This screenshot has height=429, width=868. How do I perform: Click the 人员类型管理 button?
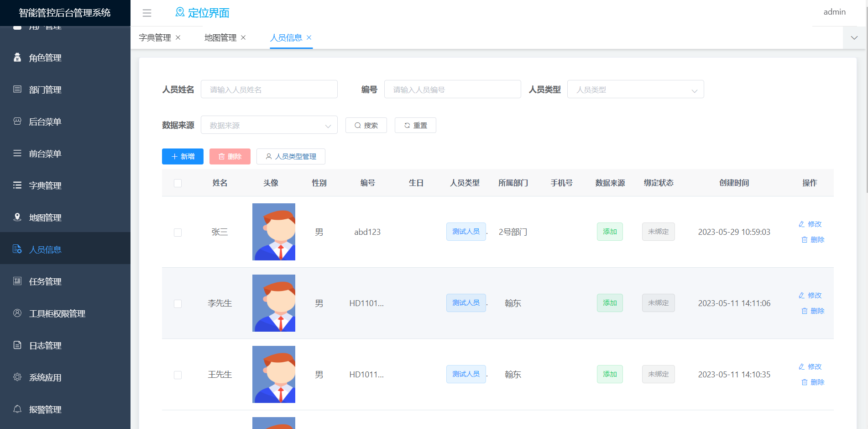pos(291,157)
